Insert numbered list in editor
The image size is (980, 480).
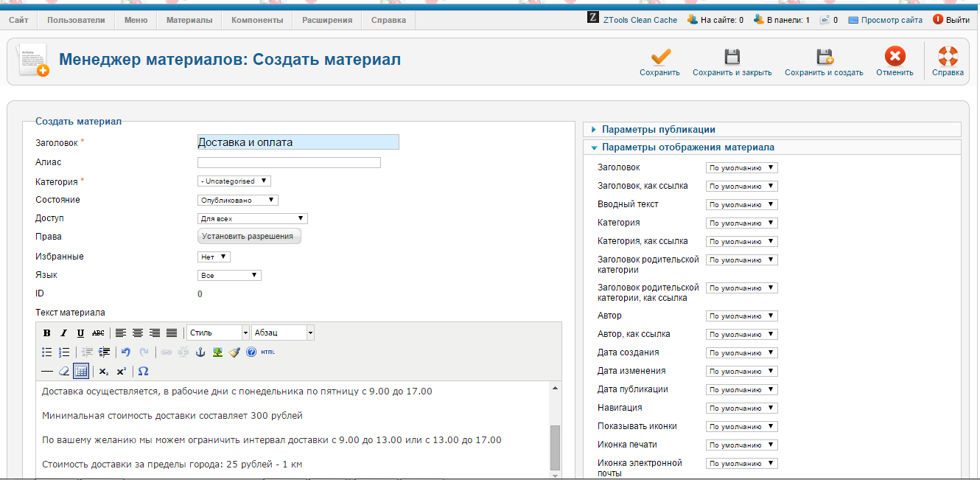(x=64, y=352)
